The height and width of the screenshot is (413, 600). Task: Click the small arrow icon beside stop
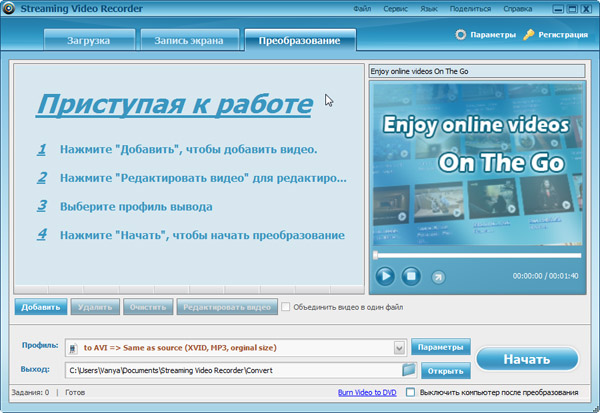pos(437,277)
